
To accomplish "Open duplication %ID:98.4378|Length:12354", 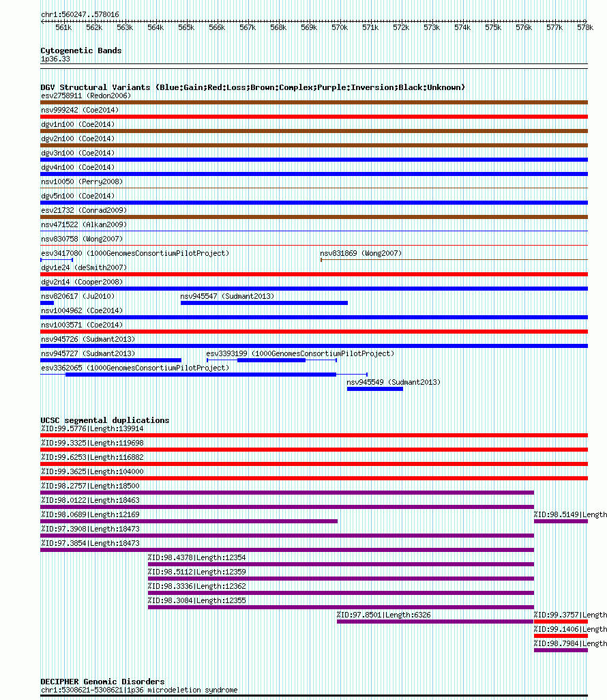I will tap(341, 564).
